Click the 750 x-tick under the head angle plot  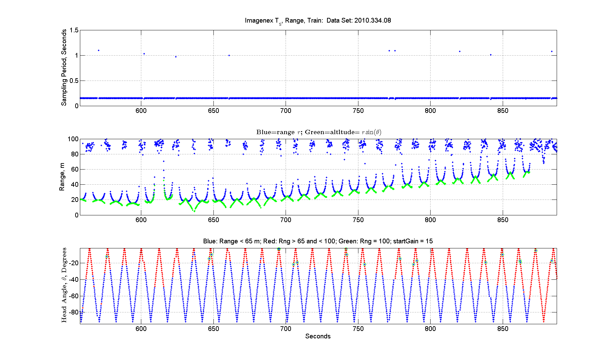coord(358,329)
